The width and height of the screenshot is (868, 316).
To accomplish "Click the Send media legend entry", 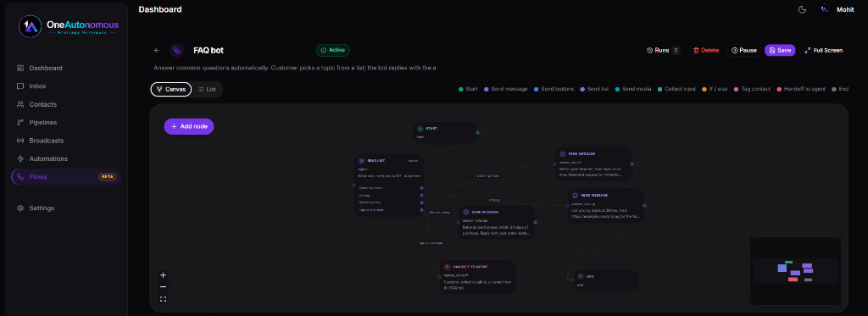I will click(x=634, y=89).
